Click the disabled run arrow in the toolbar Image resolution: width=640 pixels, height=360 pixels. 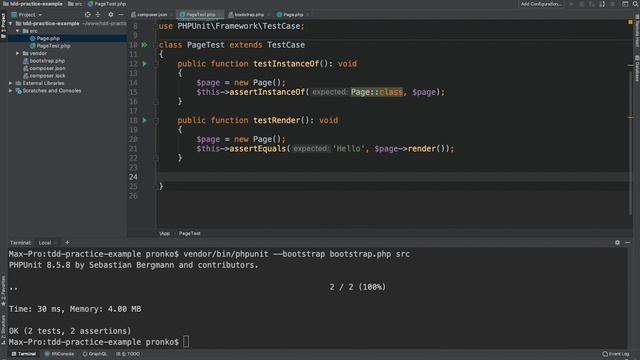[571, 4]
